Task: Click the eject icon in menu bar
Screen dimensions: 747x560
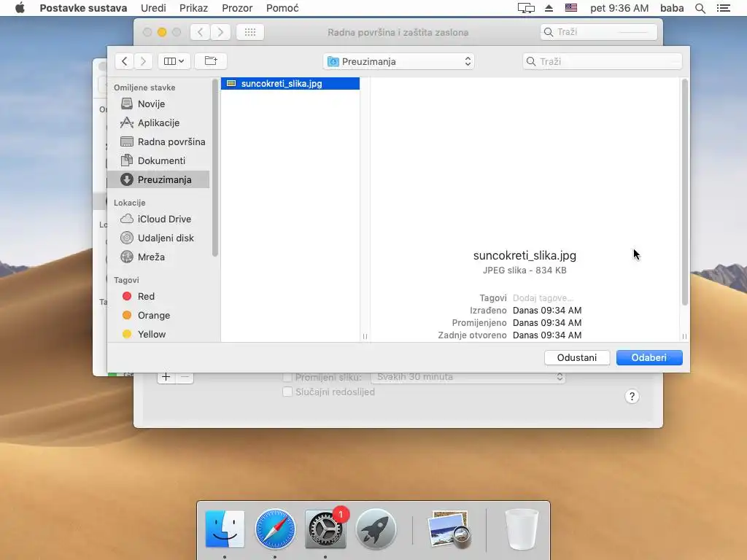Action: pos(549,8)
